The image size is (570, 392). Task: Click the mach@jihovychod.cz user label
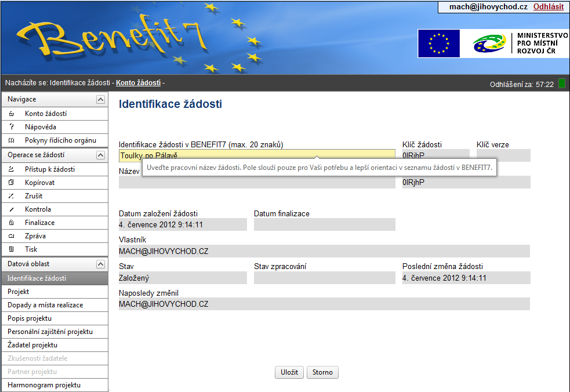pos(488,6)
